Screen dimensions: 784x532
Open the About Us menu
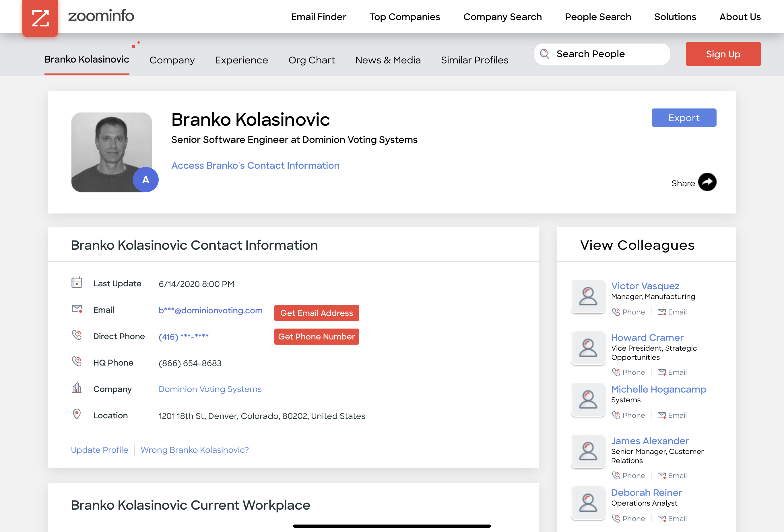click(740, 17)
